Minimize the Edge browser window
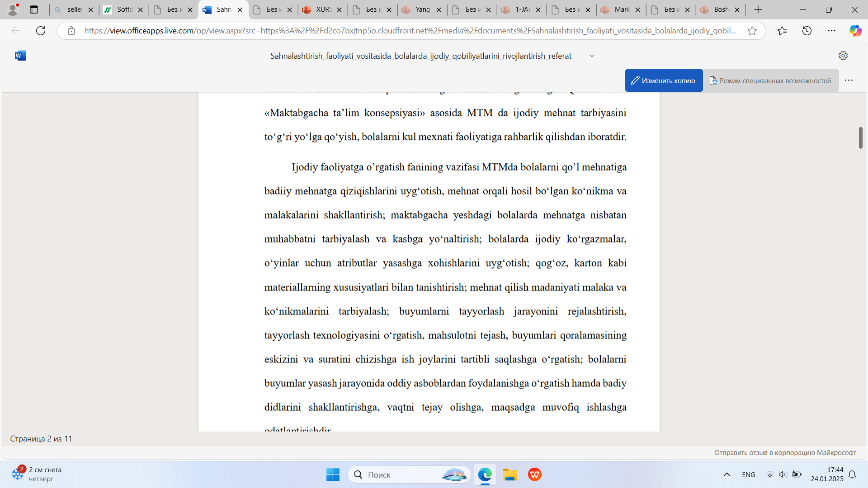 click(803, 9)
